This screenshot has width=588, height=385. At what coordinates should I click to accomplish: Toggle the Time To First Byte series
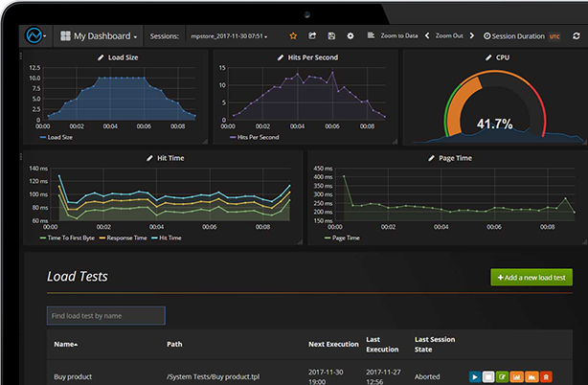[67, 238]
